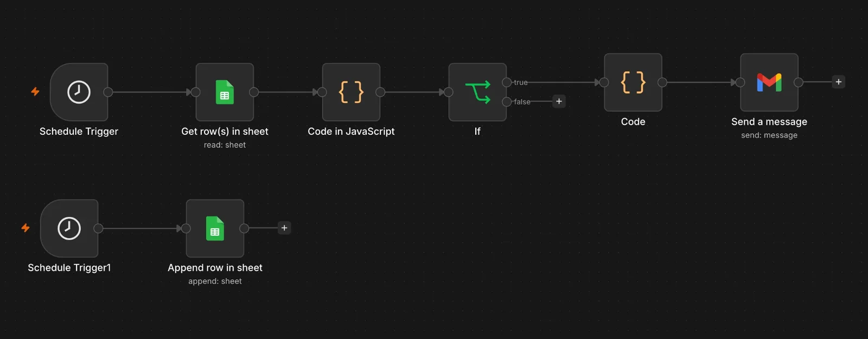Add a node after the false branch
The height and width of the screenshot is (339, 868).
[x=559, y=101]
